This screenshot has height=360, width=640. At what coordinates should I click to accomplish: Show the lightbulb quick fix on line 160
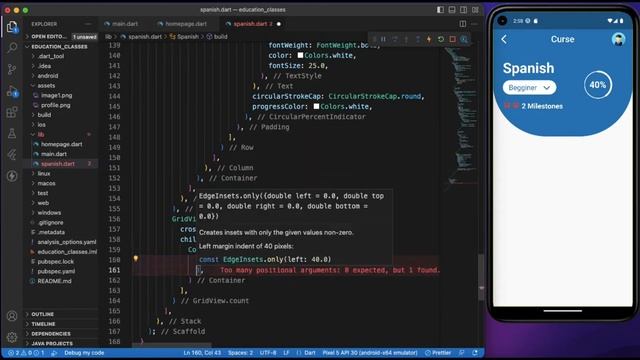coord(136,258)
